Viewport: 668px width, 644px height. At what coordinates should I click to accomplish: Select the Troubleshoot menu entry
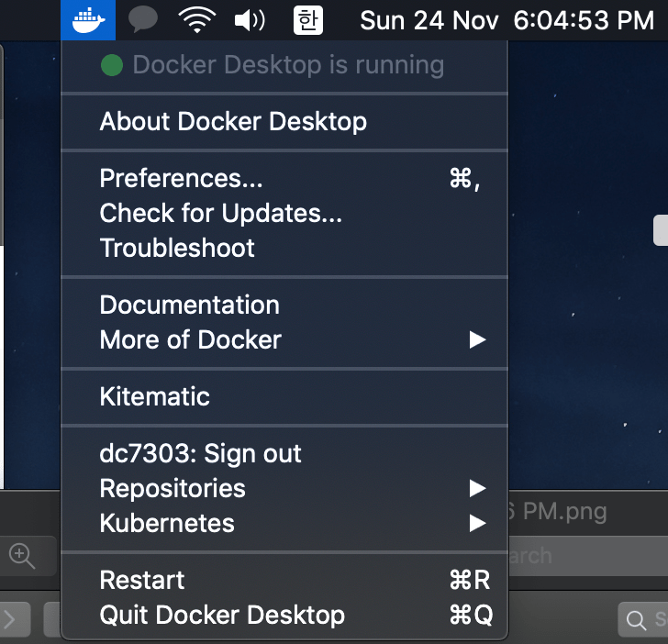(284, 248)
